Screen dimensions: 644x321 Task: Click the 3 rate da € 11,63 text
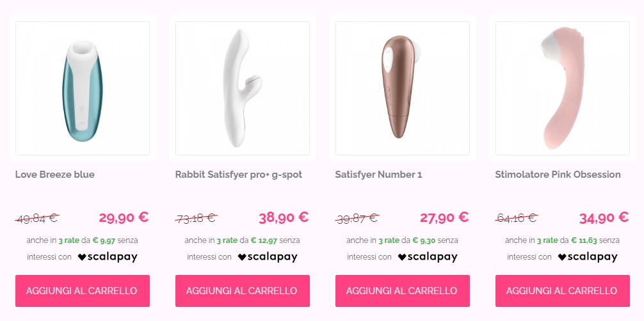[x=567, y=240]
